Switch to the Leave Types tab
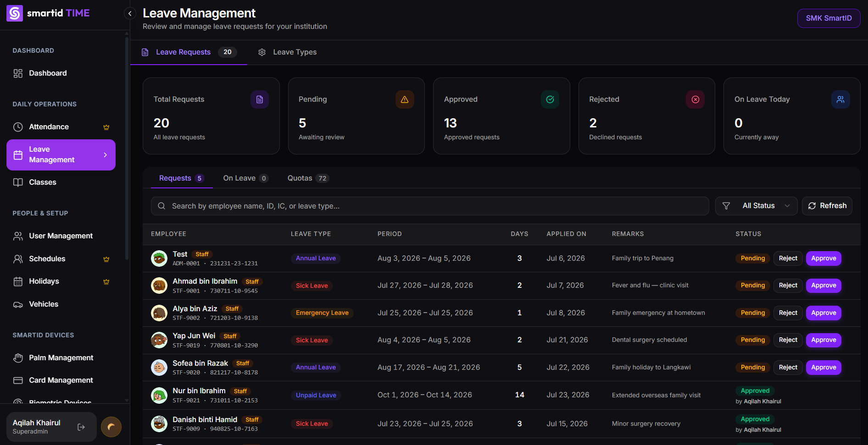Screen dimensions: 868x445 click(x=288, y=52)
